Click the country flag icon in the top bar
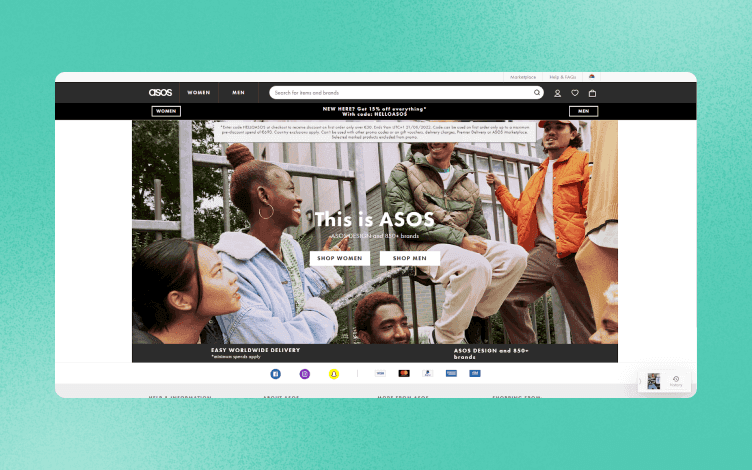The width and height of the screenshot is (752, 470). pyautogui.click(x=592, y=77)
